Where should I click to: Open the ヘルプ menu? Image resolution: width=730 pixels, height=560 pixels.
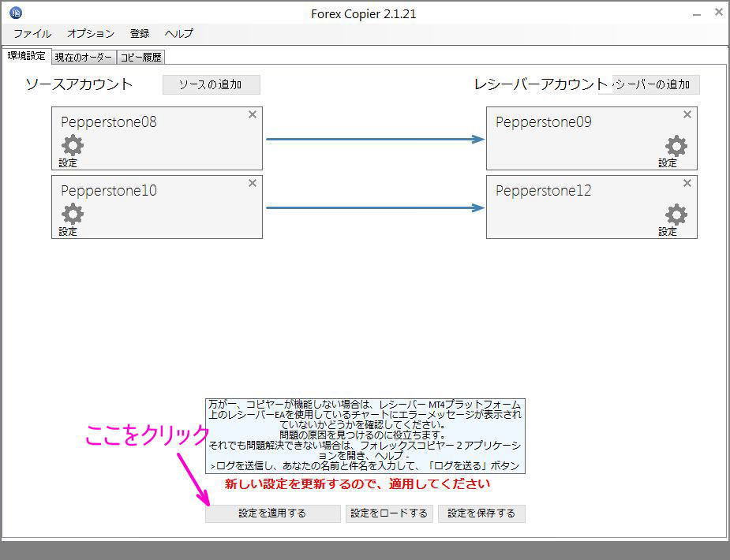[178, 33]
